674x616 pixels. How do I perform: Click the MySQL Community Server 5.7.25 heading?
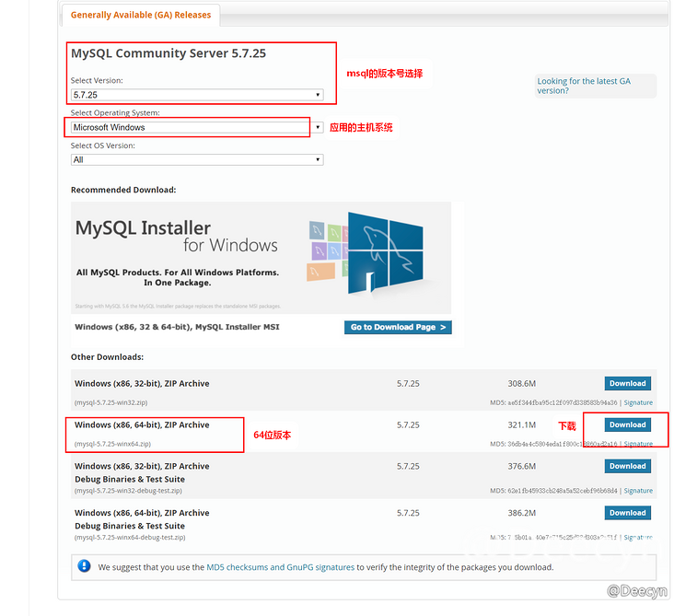(168, 53)
